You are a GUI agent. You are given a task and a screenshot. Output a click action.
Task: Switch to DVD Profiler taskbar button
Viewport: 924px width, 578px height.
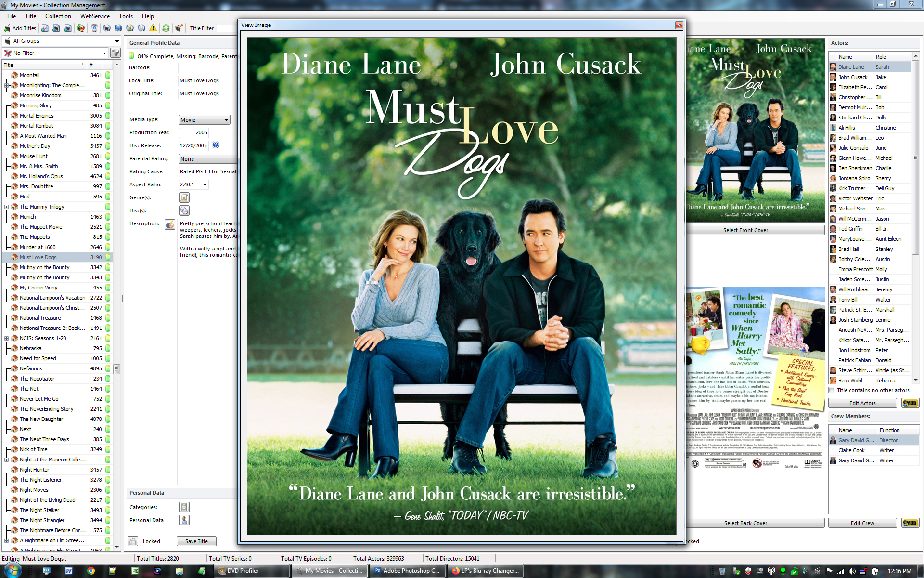point(252,571)
